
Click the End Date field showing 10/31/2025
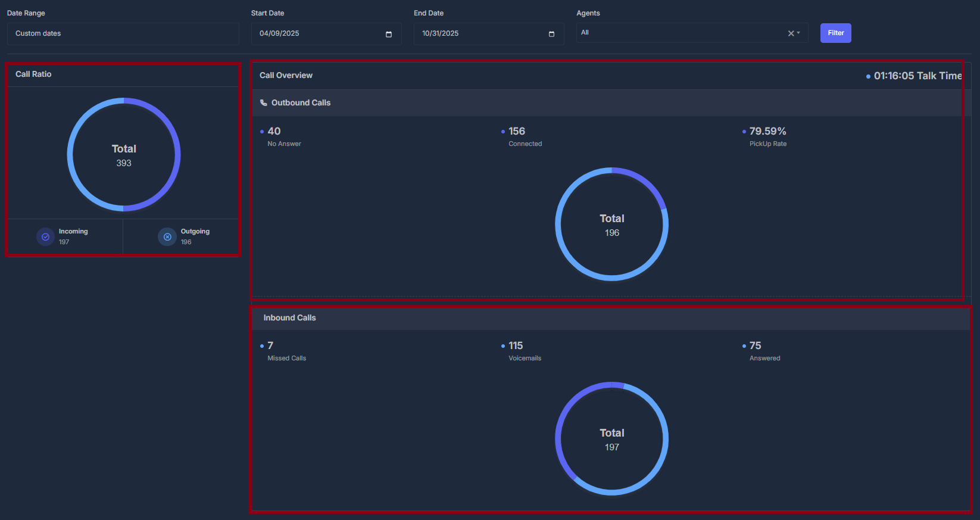point(489,34)
